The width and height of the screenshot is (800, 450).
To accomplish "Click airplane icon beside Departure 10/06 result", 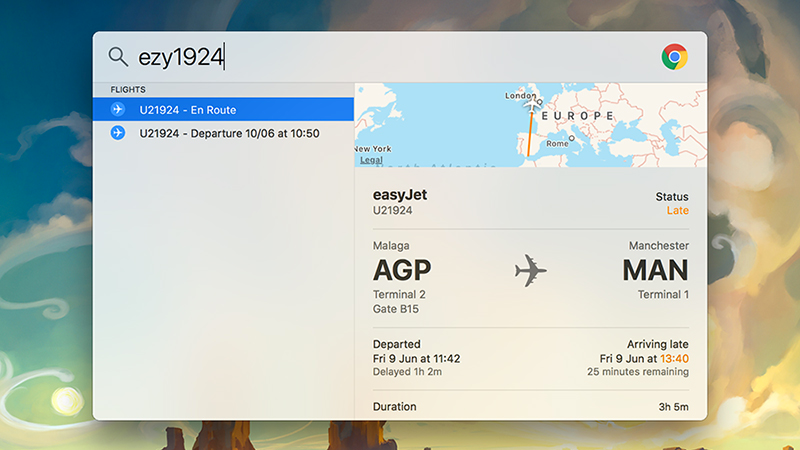I will point(118,133).
